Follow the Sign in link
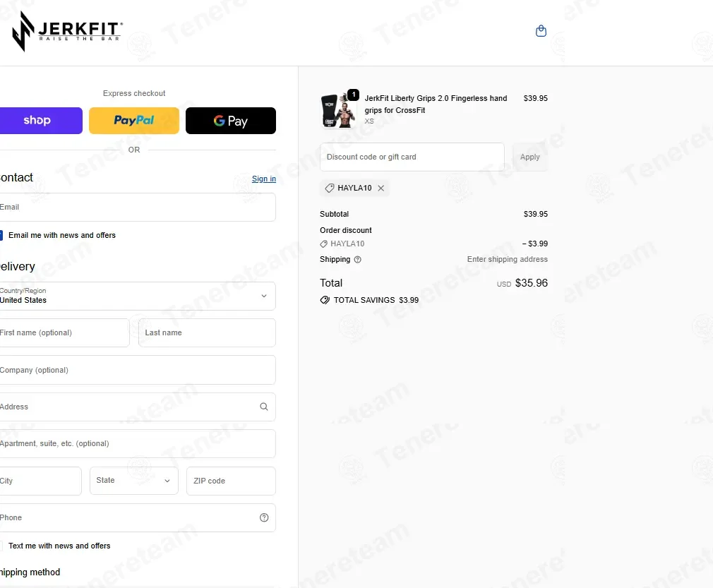This screenshot has height=588, width=713. (264, 179)
